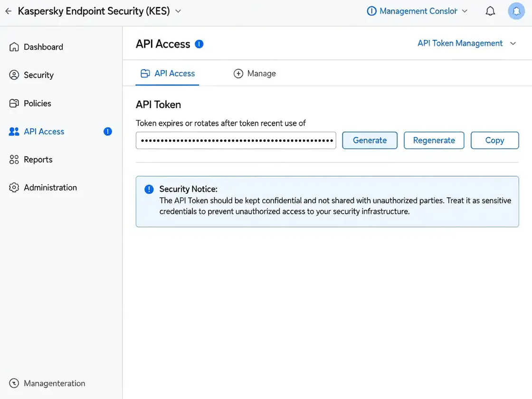Click the 'API Token' section heading
This screenshot has width=532, height=399.
click(x=159, y=104)
